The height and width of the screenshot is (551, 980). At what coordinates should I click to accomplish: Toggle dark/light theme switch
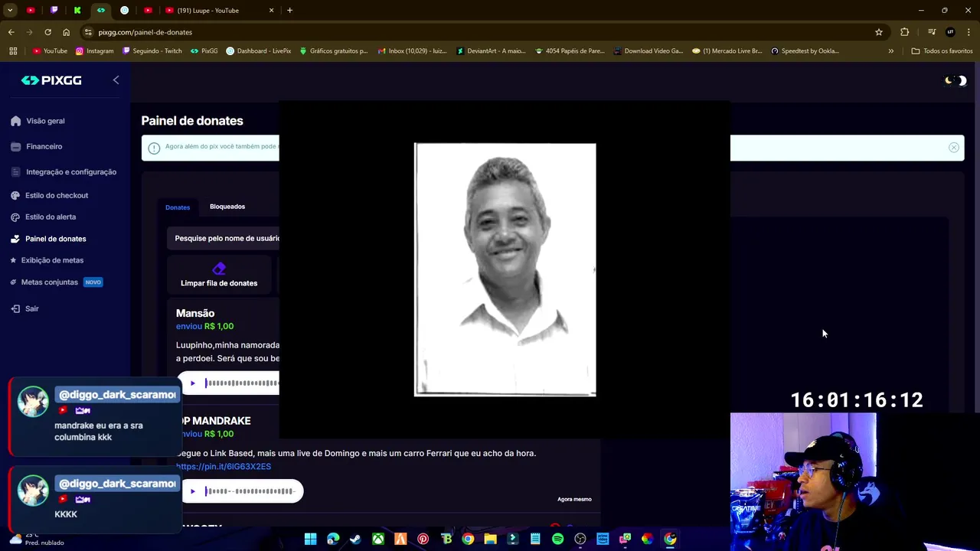pos(955,80)
